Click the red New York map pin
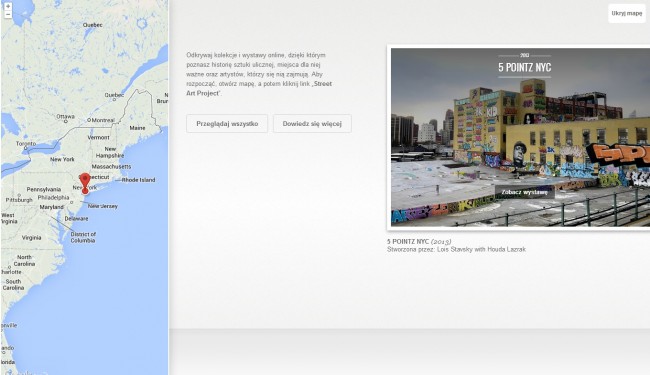This screenshot has height=375, width=650. [85, 184]
